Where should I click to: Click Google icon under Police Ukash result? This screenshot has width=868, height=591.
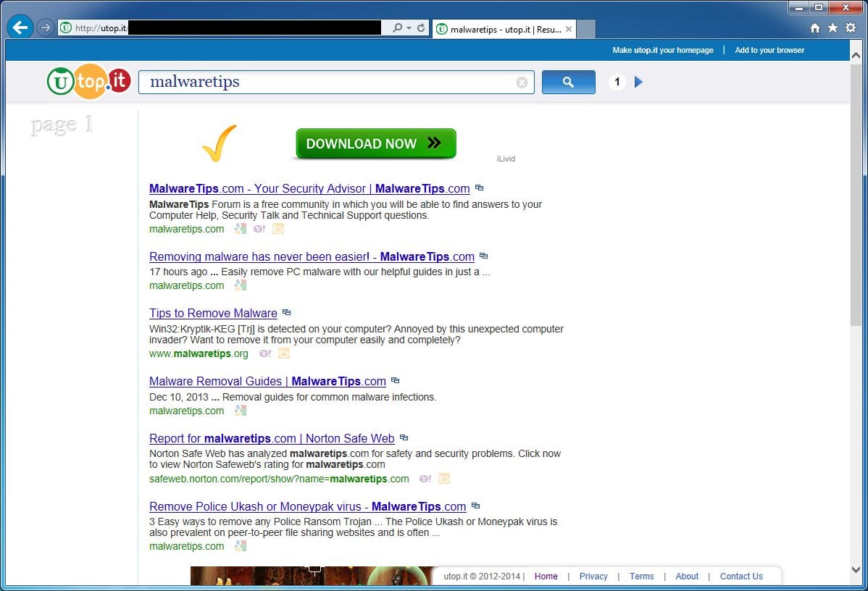coord(241,545)
